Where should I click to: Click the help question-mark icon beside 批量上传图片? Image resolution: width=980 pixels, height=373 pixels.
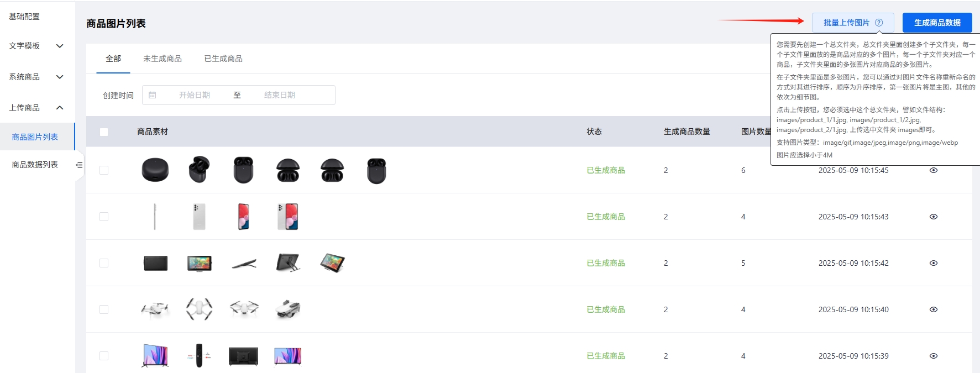879,23
